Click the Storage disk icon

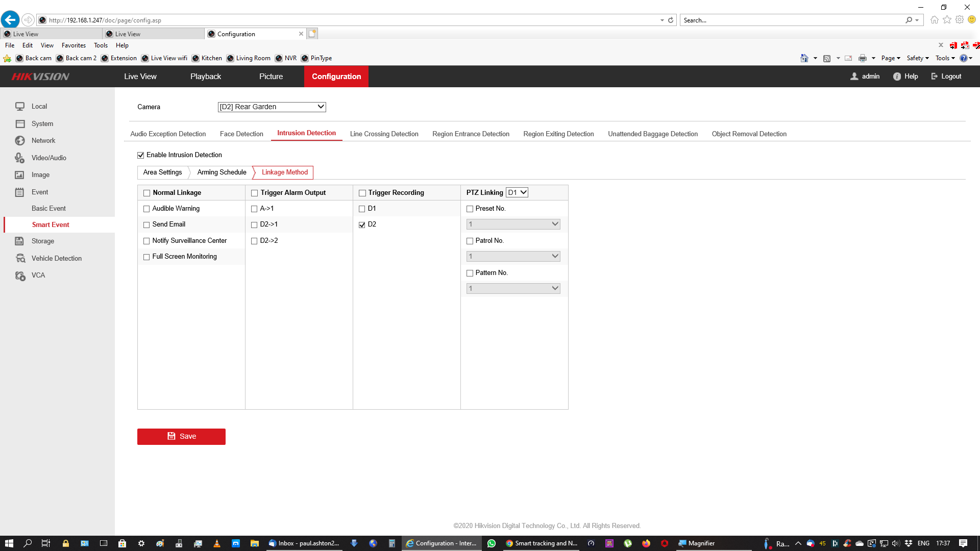(20, 241)
